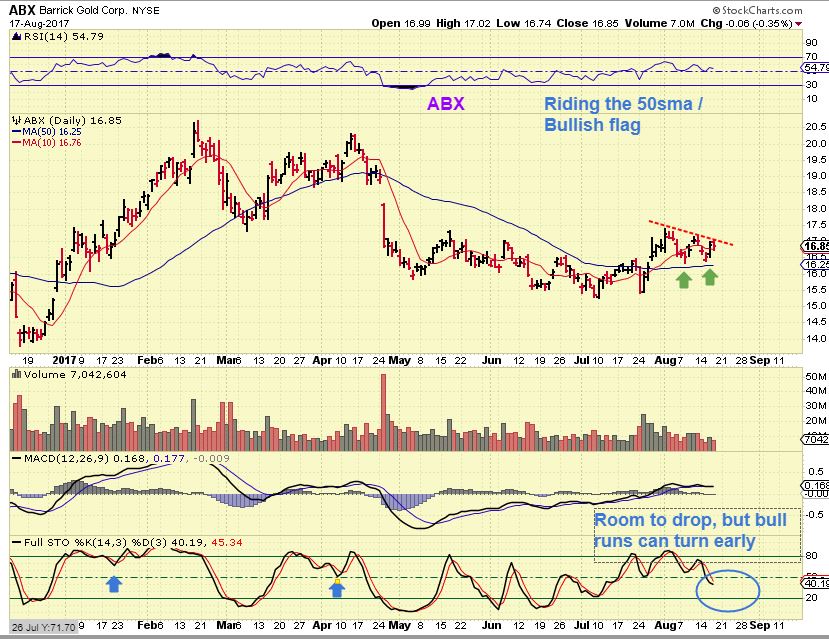Click the 20.5 price axis label
This screenshot has width=829, height=639.
[x=816, y=126]
